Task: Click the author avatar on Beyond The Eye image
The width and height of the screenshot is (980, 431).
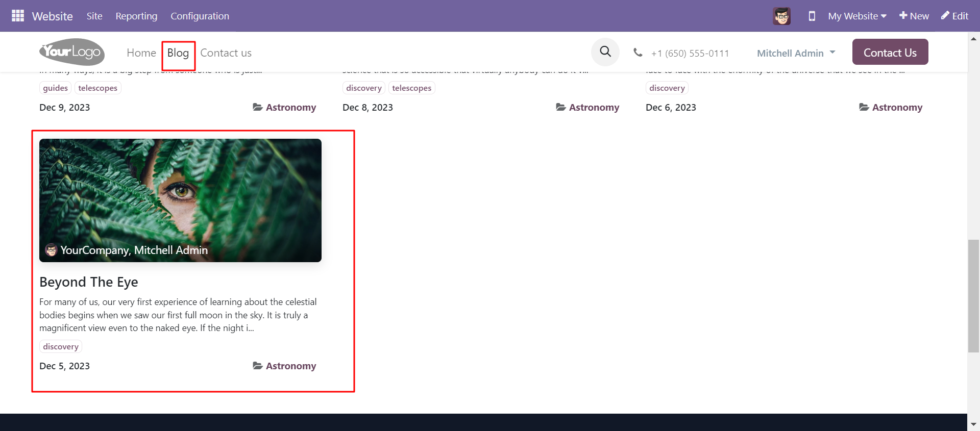Action: click(x=51, y=250)
